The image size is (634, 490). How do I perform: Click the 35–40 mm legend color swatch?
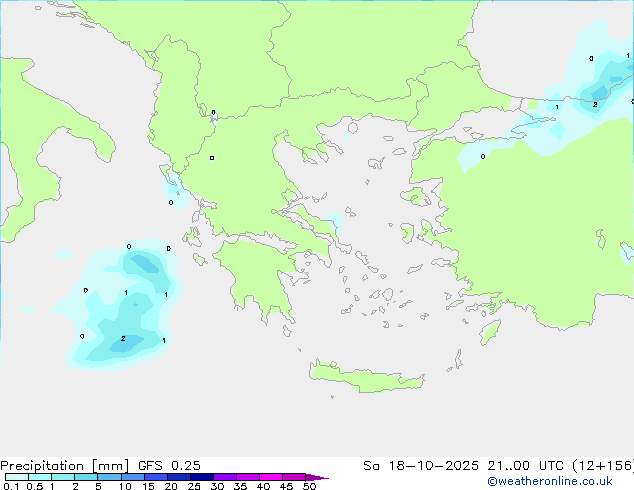click(247, 477)
